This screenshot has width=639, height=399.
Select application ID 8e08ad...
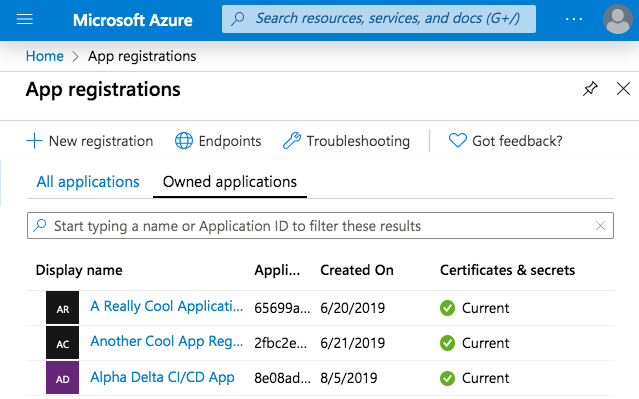click(282, 378)
